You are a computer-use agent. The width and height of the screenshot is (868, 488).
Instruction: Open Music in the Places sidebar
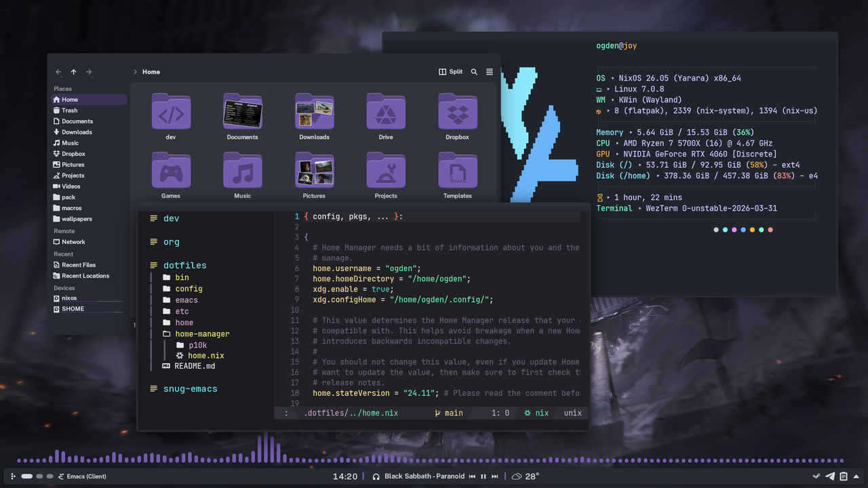(89, 143)
